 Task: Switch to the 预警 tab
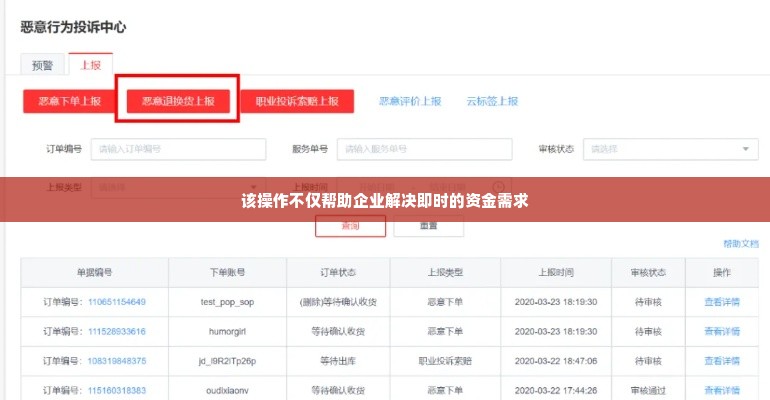(x=42, y=65)
